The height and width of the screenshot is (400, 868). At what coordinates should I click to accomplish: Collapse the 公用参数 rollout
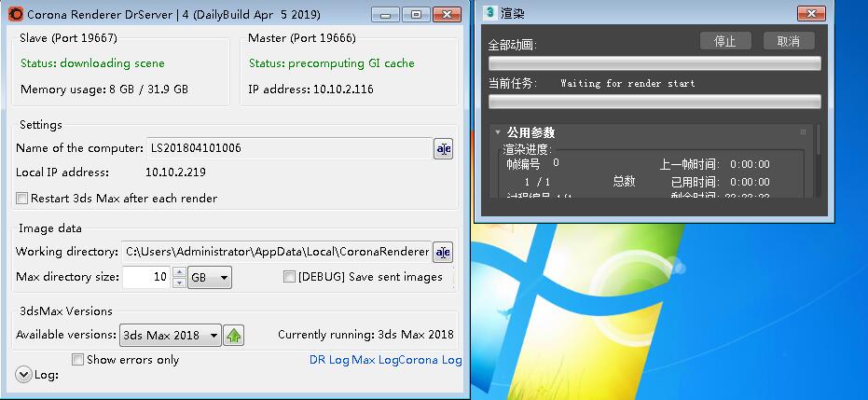coord(498,132)
